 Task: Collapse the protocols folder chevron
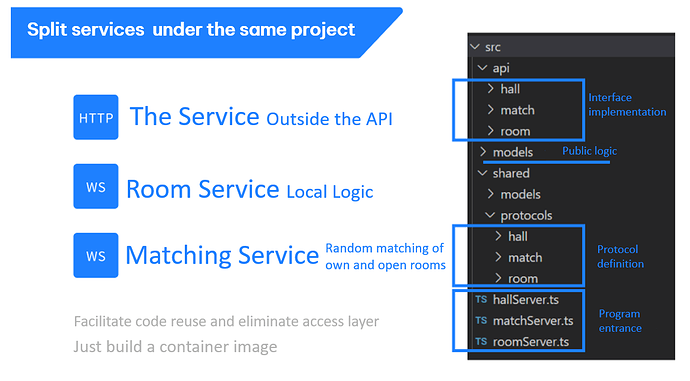[x=490, y=215]
